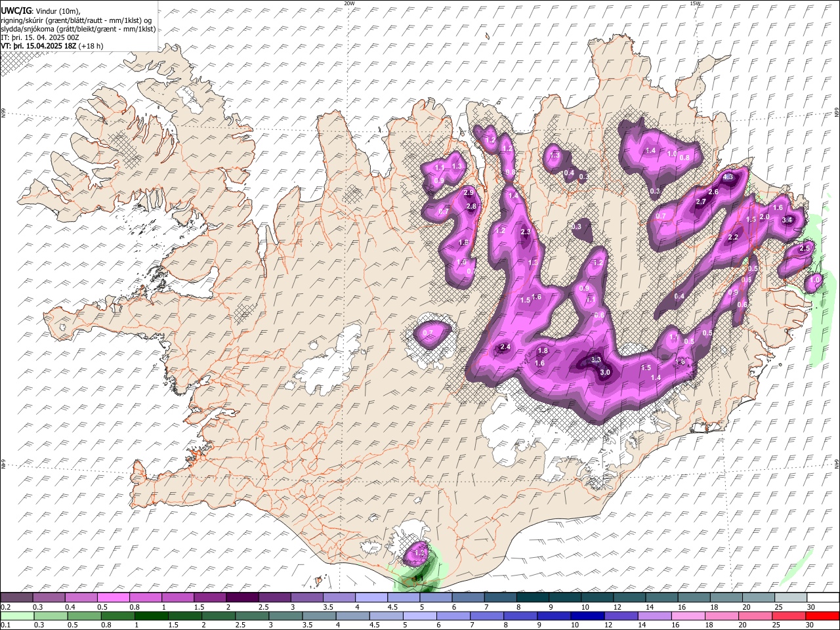Click the 1.4 value in the northeastern purple area
Viewport: 840px width, 630px height.
coord(650,151)
